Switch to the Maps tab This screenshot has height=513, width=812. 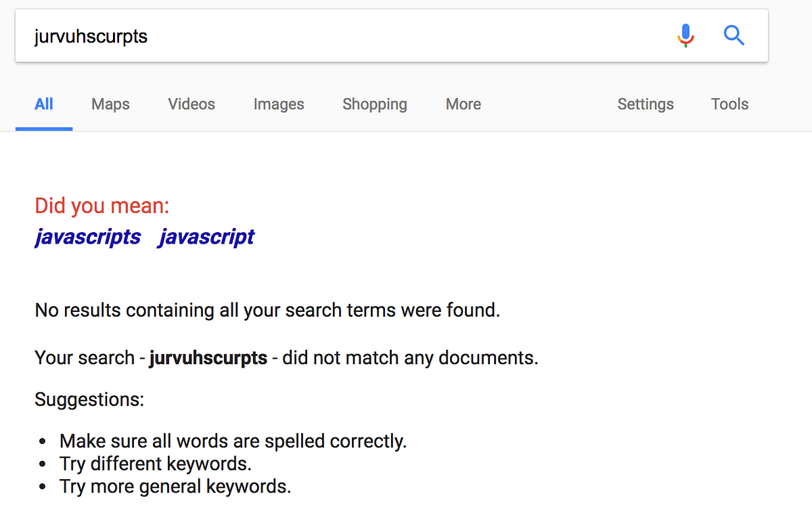pos(110,104)
